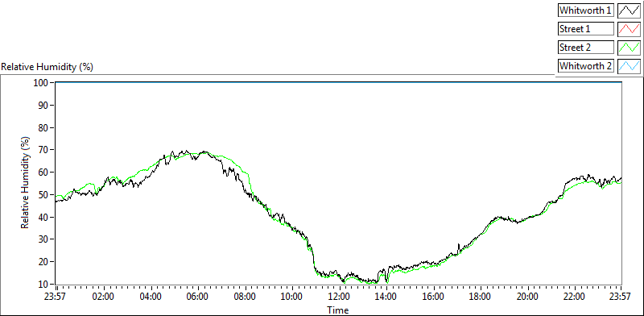Click the Whitworth 2 blue plot icon
The image size is (644, 316).
629,65
